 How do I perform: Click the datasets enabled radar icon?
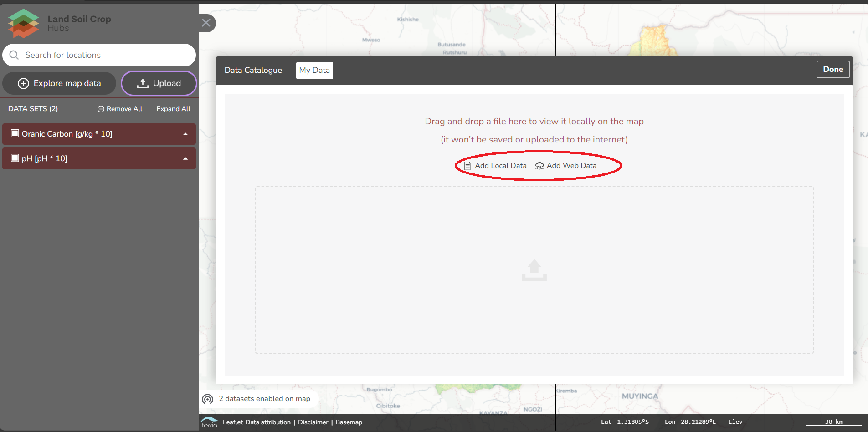pyautogui.click(x=208, y=399)
